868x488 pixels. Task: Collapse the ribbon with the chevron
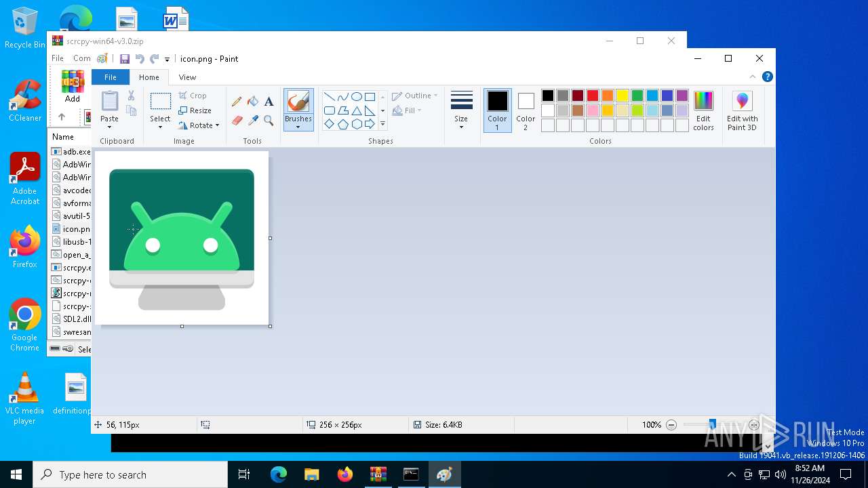752,77
